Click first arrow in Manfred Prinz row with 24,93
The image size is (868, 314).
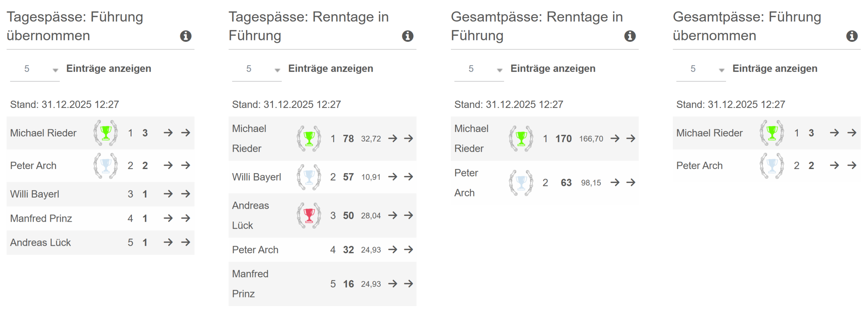(392, 283)
